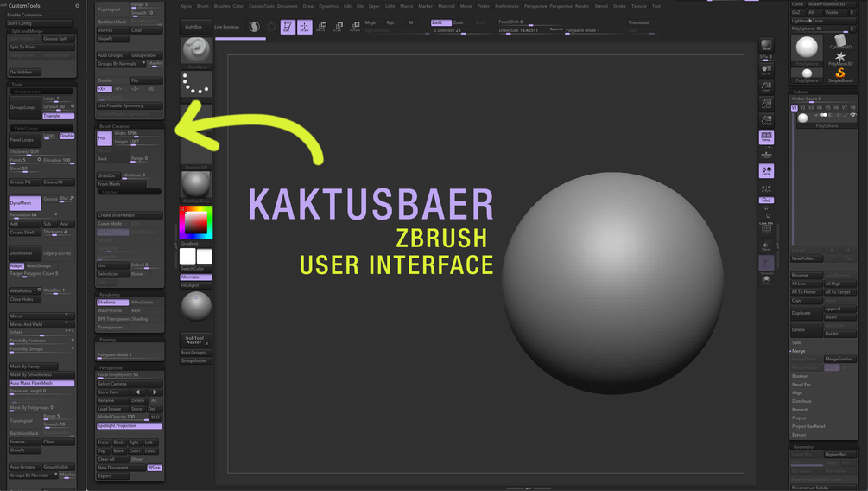Toggle the >X< symmetry axis
The height and width of the screenshot is (491, 868).
tap(104, 89)
